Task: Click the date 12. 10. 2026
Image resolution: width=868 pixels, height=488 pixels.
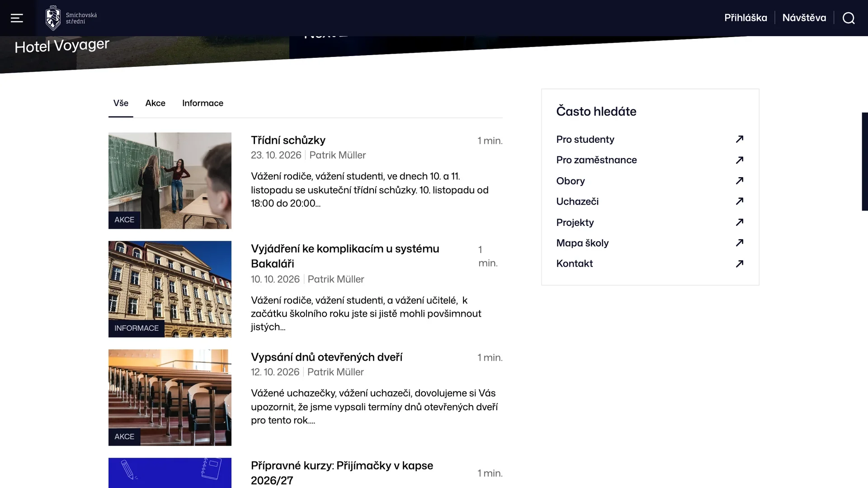Action: point(275,372)
